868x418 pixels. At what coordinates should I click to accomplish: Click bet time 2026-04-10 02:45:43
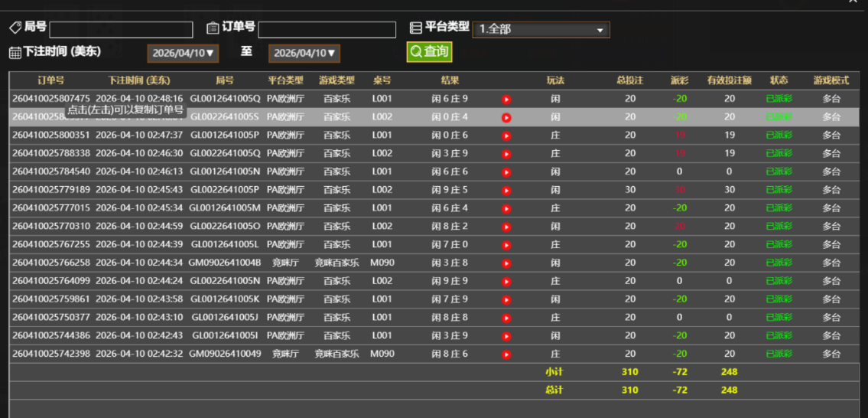(139, 190)
